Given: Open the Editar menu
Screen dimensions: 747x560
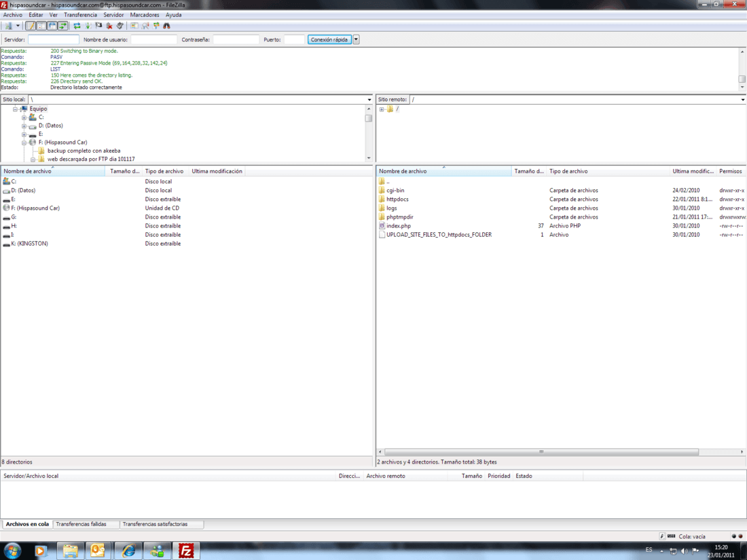Looking at the screenshot, I should (x=36, y=15).
